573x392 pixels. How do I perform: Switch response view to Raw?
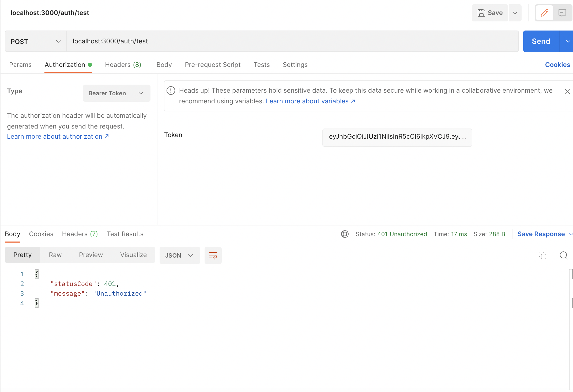55,255
